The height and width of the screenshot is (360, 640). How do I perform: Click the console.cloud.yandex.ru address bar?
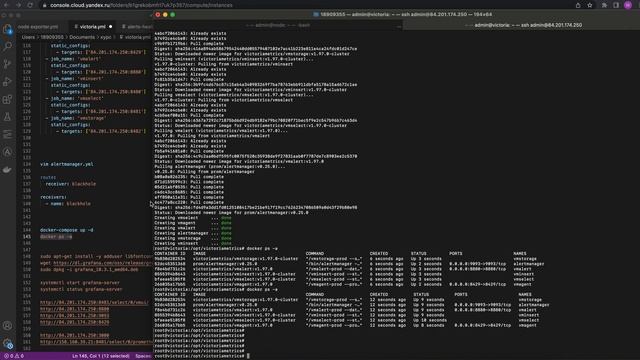[141, 5]
